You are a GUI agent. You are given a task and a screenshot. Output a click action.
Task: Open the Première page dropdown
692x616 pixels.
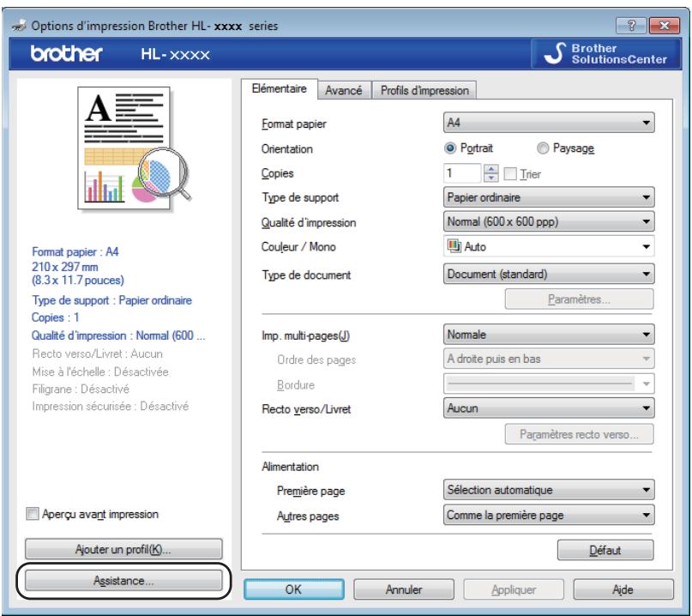pos(549,490)
